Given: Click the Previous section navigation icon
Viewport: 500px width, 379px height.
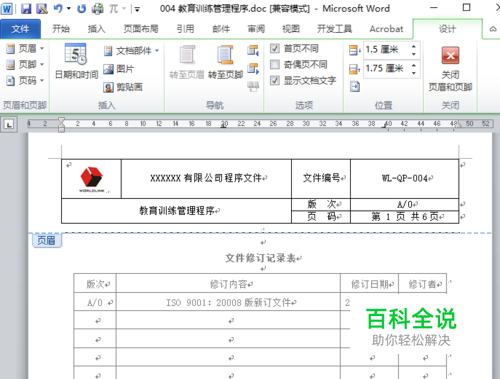Looking at the screenshot, I should click(253, 51).
